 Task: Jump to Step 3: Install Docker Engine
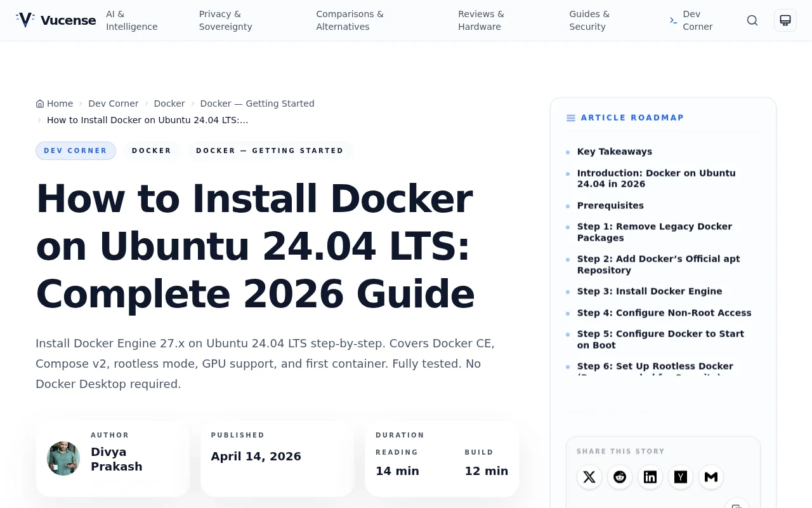coord(650,291)
